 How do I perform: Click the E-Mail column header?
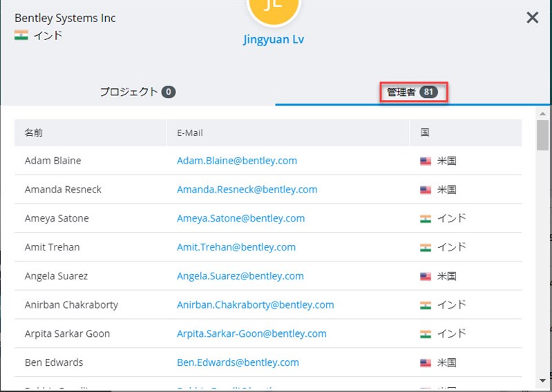pos(287,133)
